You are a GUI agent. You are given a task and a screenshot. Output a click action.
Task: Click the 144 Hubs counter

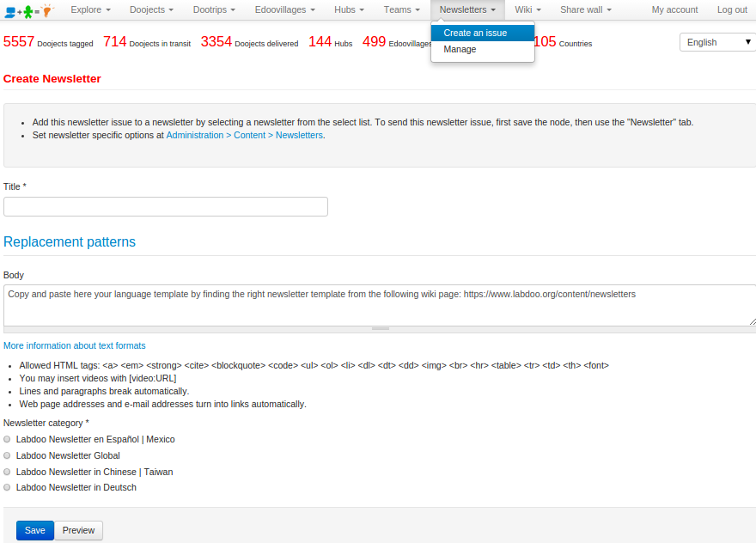(x=330, y=42)
